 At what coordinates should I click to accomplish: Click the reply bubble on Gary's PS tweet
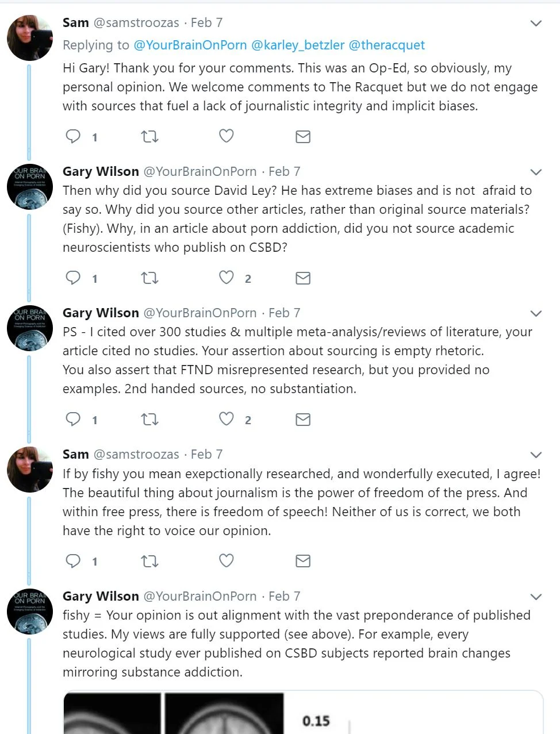pos(74,419)
